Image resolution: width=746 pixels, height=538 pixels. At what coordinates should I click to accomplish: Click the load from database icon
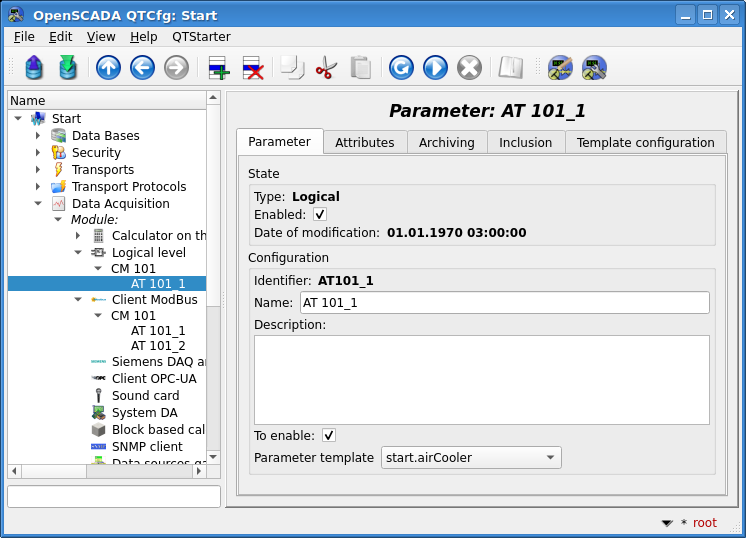click(x=35, y=68)
